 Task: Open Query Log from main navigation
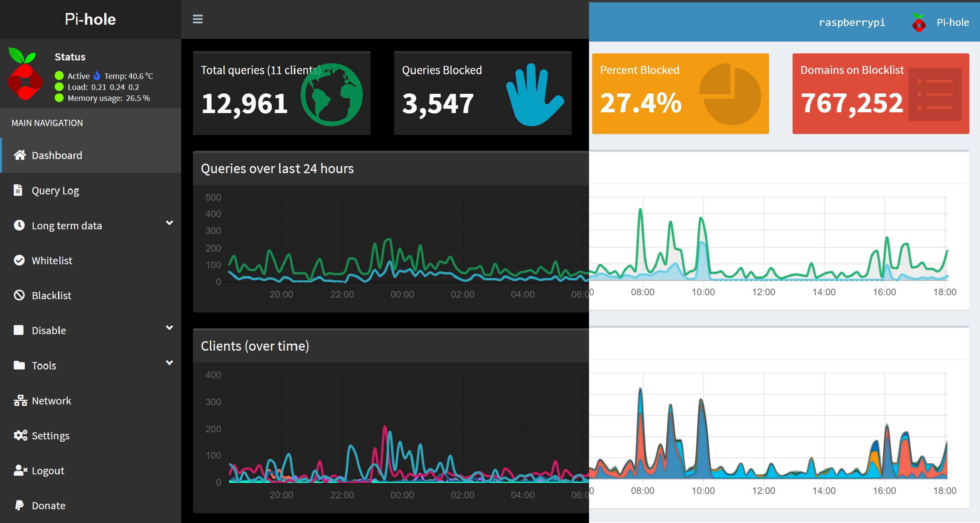tap(54, 190)
